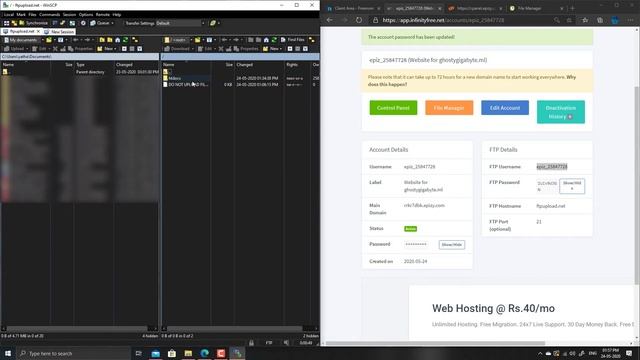Click the browser refresh icon
This screenshot has height=360, width=640.
point(359,20)
